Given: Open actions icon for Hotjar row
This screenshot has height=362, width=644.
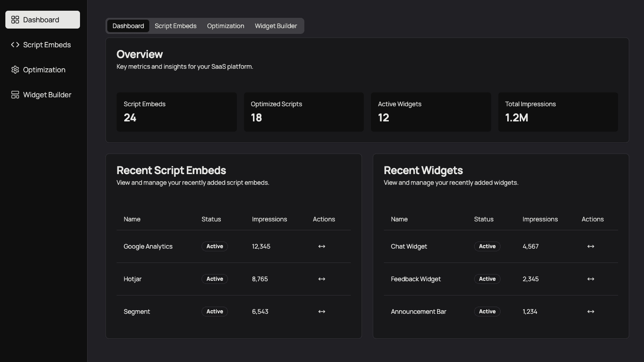Looking at the screenshot, I should 322,279.
